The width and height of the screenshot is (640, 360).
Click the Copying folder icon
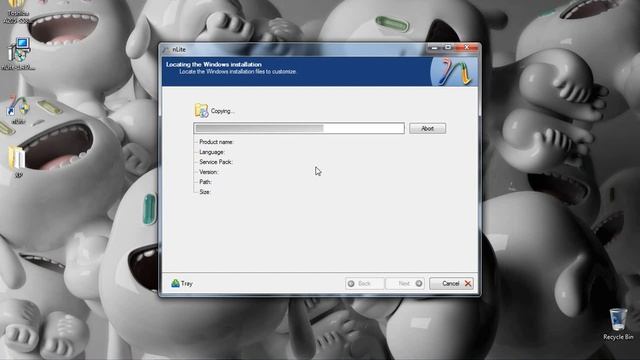pos(201,111)
